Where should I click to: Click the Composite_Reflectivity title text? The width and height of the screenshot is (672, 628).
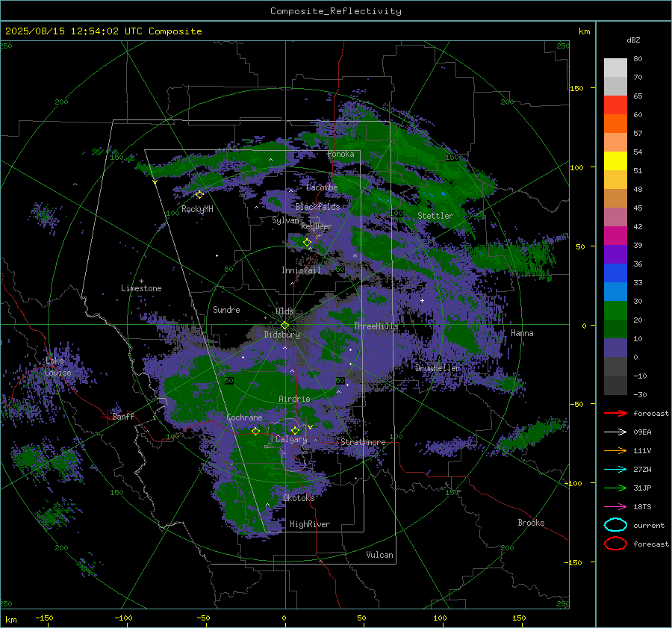[x=336, y=11]
